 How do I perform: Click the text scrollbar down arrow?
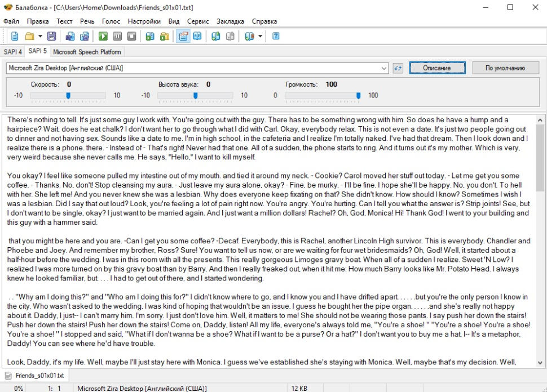pyautogui.click(x=540, y=362)
